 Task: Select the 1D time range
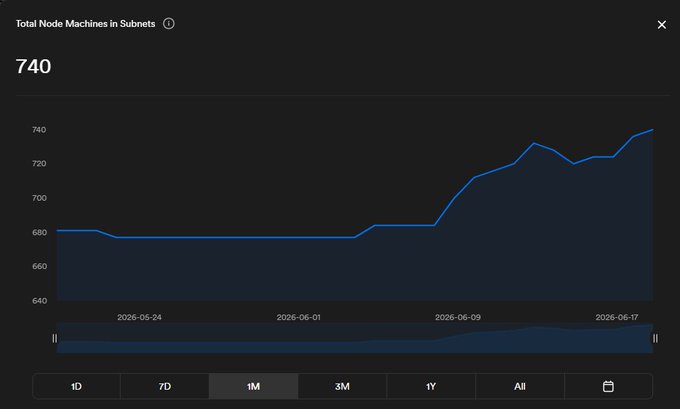(x=76, y=386)
